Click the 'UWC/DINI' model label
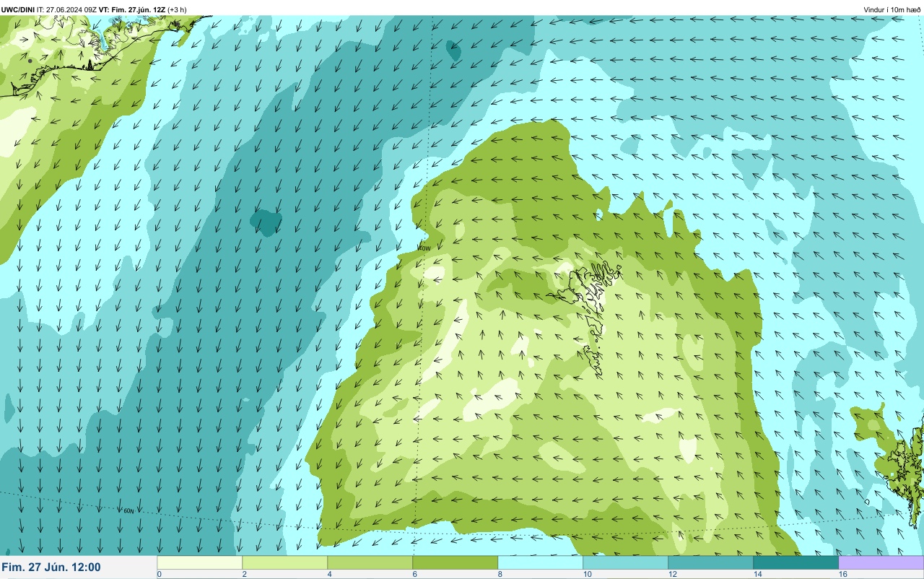This screenshot has height=579, width=924. click(18, 9)
